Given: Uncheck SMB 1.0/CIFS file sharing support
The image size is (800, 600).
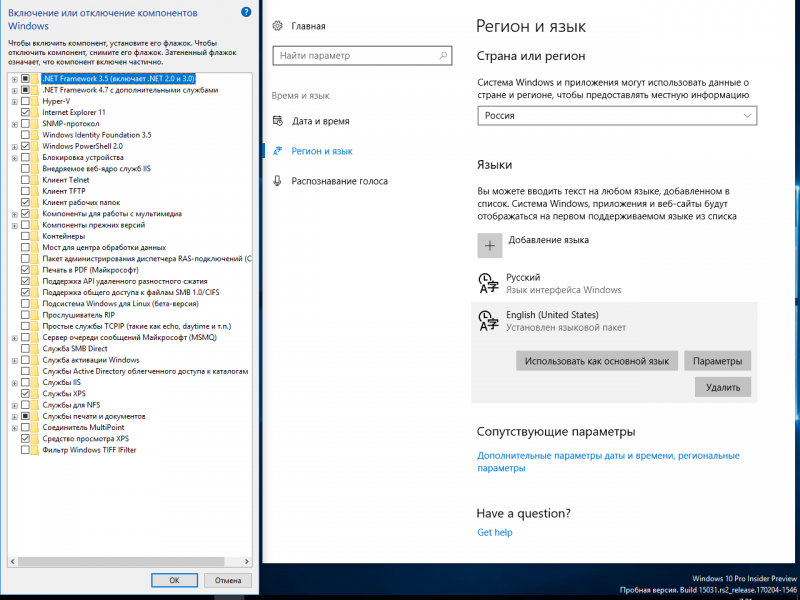Looking at the screenshot, I should (25, 292).
